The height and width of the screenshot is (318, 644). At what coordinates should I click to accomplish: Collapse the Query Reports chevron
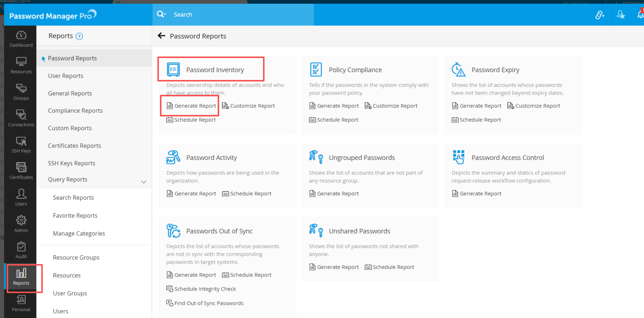click(144, 182)
